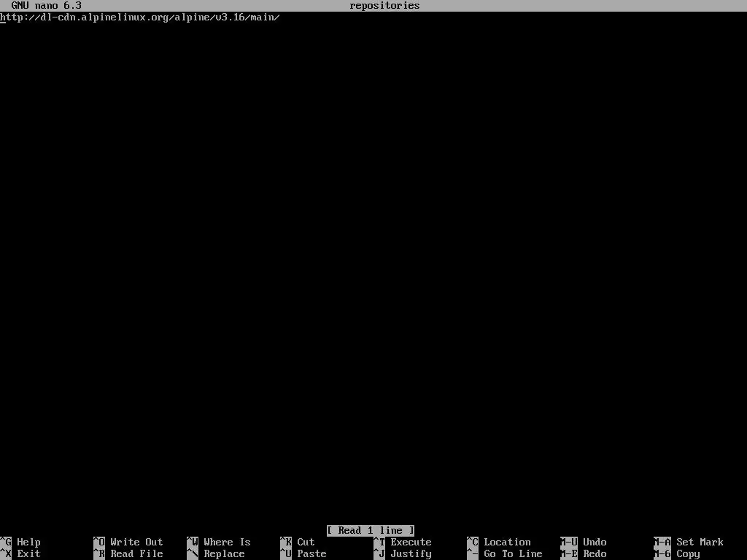Screen dimensions: 747x560
Task: Choose the ^\ Replace shortcut
Action: [216, 554]
